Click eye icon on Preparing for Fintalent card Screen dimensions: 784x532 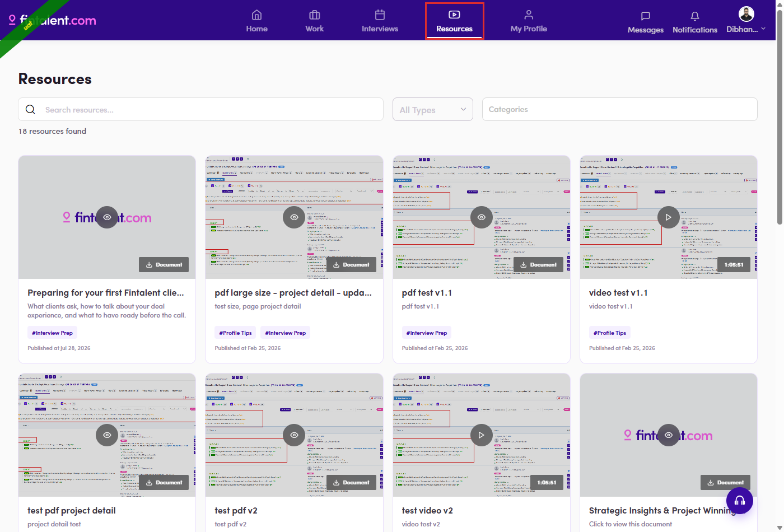tap(107, 217)
